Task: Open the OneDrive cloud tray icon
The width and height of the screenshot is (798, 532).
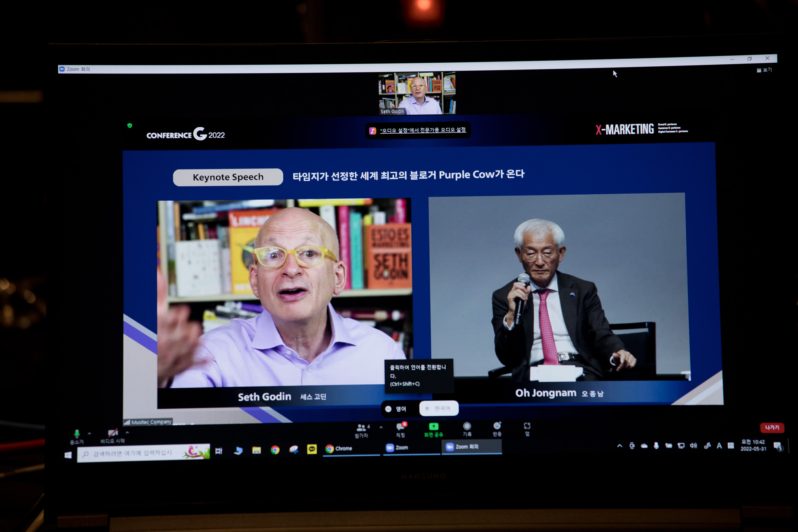Action: [644, 446]
